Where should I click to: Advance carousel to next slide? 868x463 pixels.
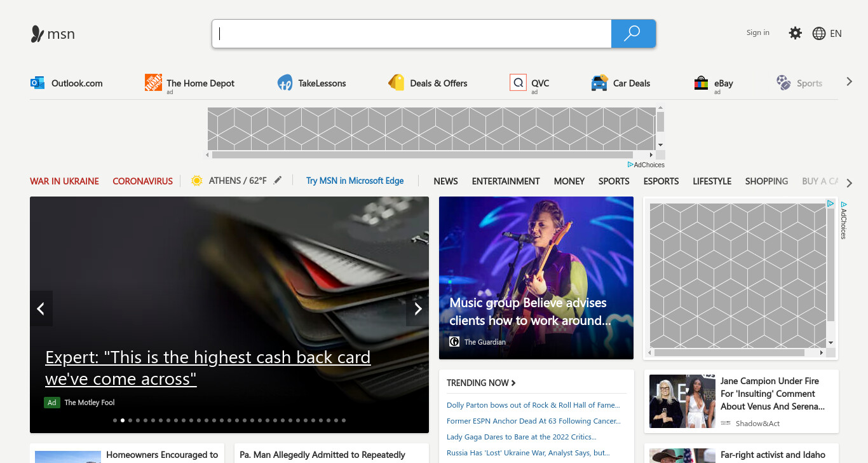pos(417,308)
